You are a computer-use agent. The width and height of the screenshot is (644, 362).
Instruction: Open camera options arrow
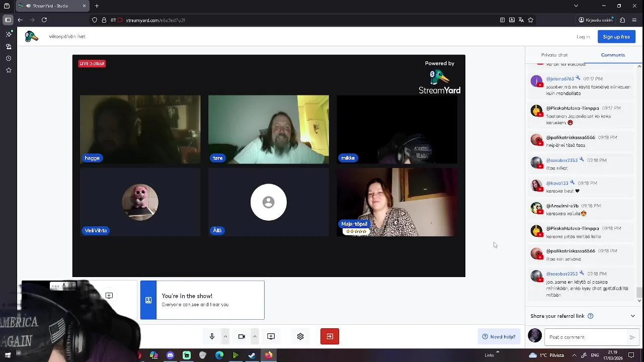pos(255,336)
